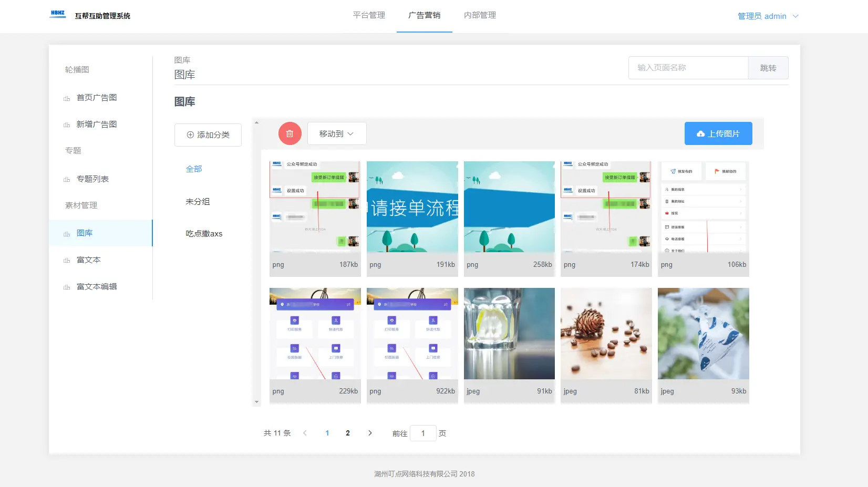Click the chart icon beside 专题列表

[x=67, y=180]
